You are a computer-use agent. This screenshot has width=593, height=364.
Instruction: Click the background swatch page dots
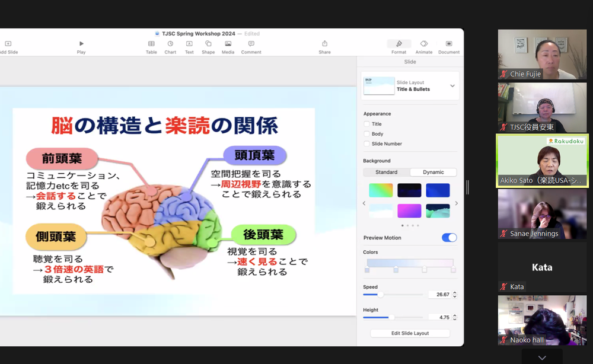click(x=410, y=225)
